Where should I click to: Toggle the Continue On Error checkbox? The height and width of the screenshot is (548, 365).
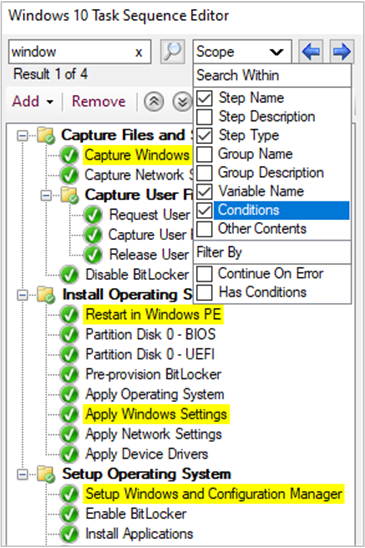[205, 274]
